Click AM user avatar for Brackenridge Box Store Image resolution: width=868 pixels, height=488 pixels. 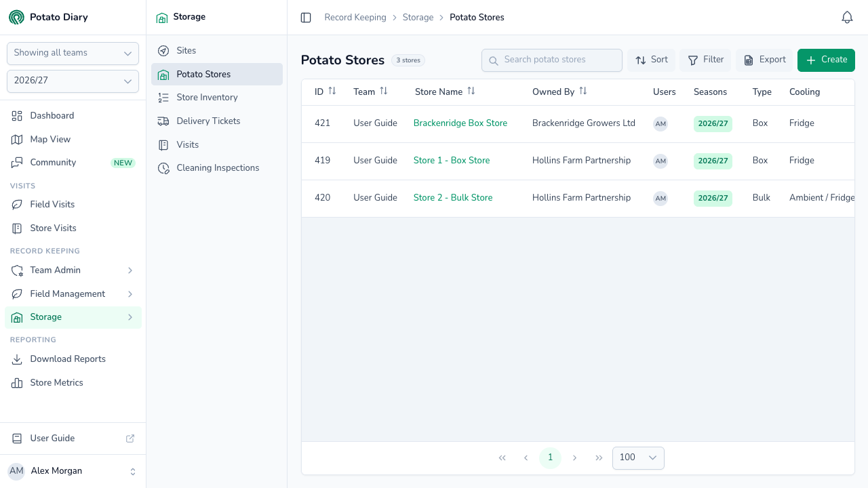tap(660, 124)
